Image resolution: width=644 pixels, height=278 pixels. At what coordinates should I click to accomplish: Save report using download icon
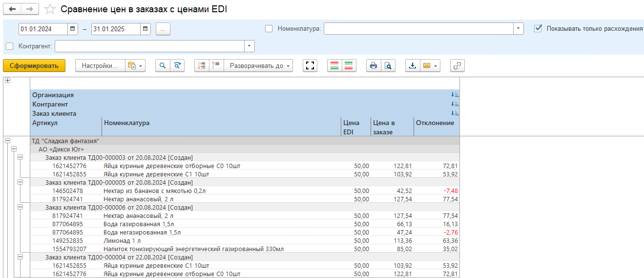tap(413, 66)
